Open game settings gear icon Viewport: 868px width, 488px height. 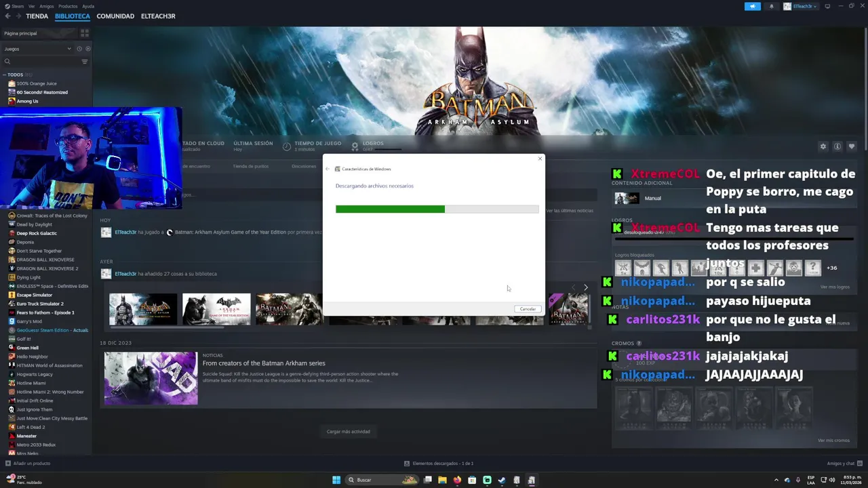click(x=823, y=146)
